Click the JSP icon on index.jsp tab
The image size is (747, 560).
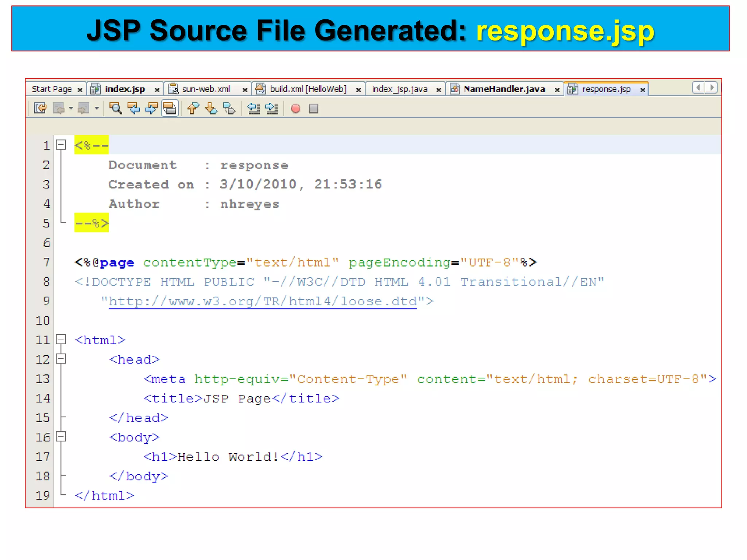(96, 89)
